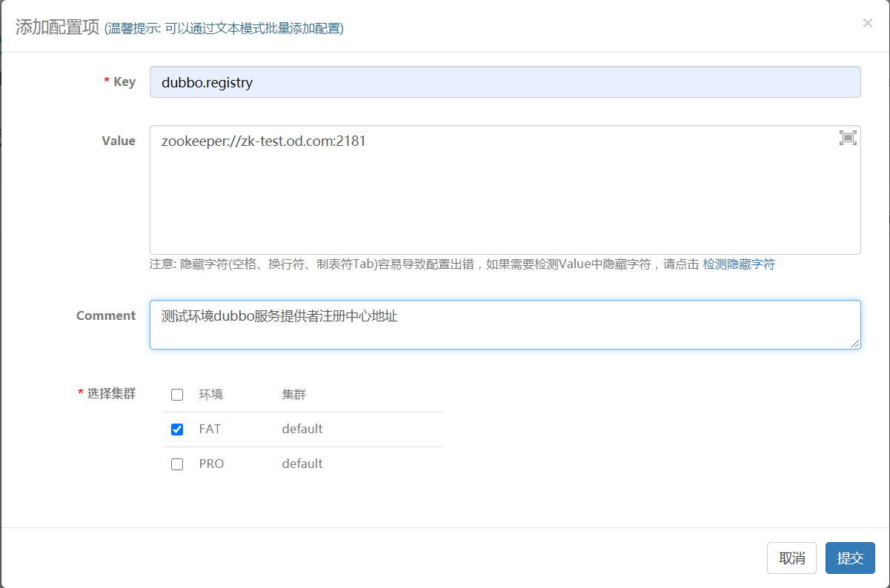Viewport: 890px width, 588px height.
Task: Grab the Comment box resize handle
Action: pos(855,344)
